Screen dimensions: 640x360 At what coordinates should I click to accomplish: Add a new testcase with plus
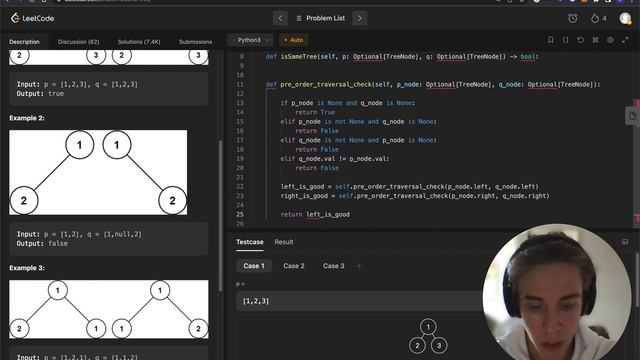[359, 266]
